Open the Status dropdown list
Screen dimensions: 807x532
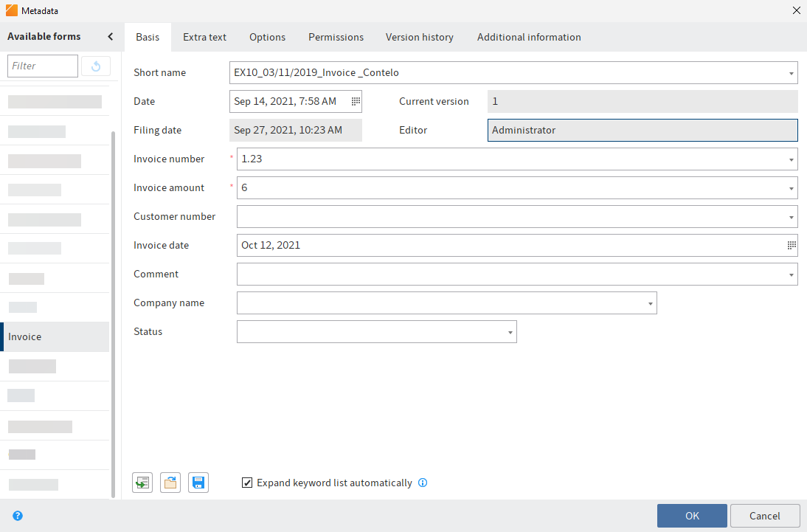pyautogui.click(x=509, y=332)
